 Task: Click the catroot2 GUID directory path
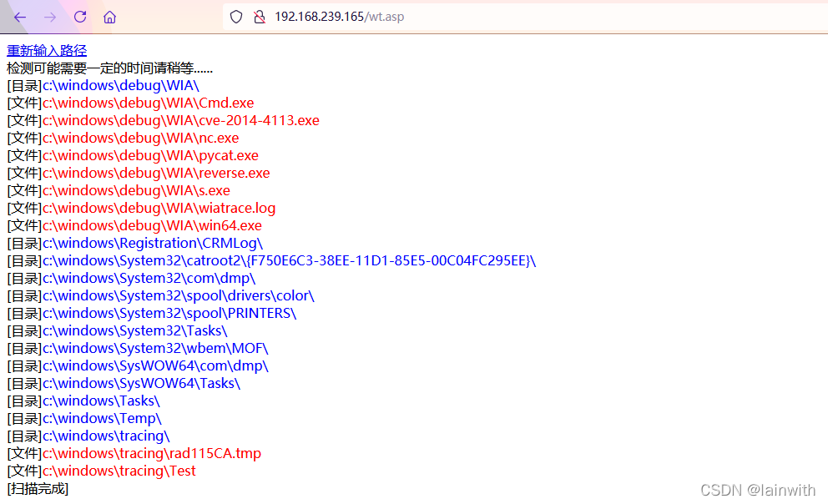tap(290, 260)
